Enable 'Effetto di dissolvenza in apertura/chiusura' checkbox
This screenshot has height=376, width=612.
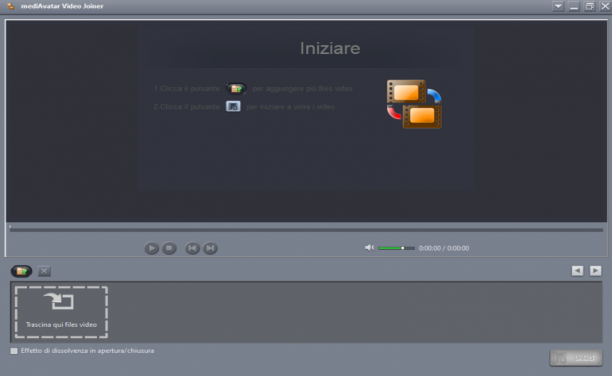tap(14, 351)
